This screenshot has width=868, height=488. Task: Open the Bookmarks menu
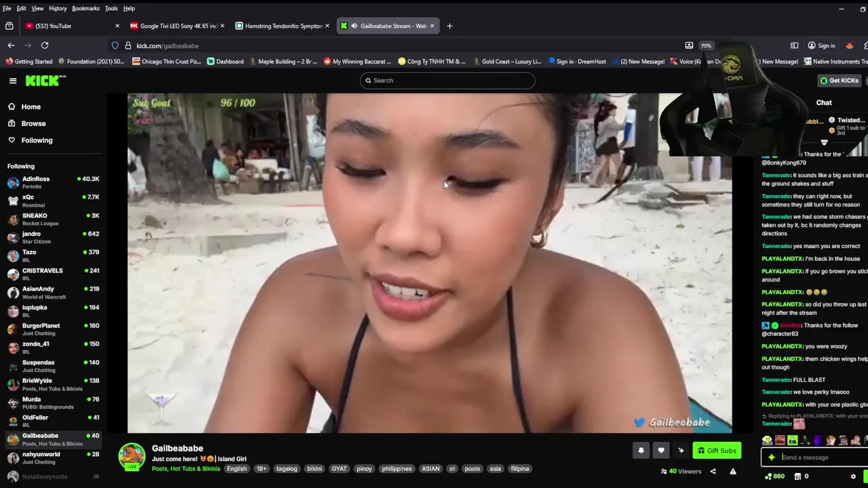point(85,8)
